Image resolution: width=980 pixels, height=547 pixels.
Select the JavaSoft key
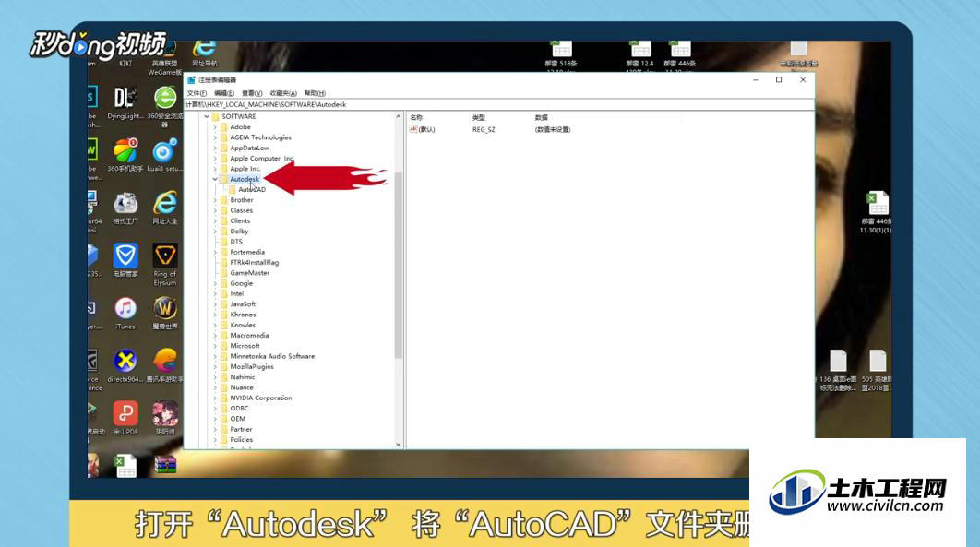(x=243, y=304)
